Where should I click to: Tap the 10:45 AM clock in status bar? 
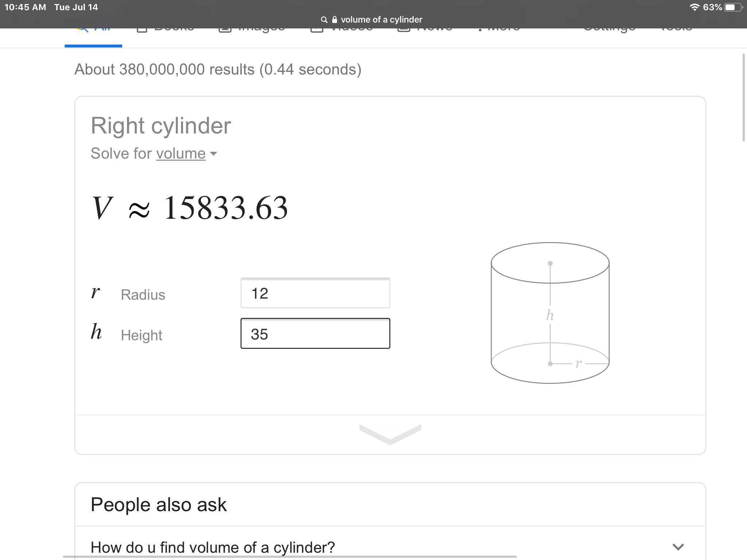(x=25, y=7)
